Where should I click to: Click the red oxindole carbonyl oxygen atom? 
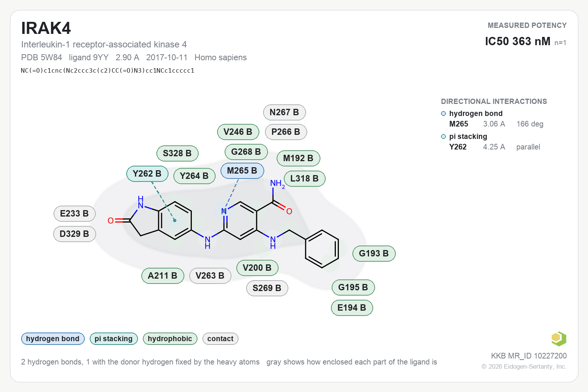(x=110, y=221)
